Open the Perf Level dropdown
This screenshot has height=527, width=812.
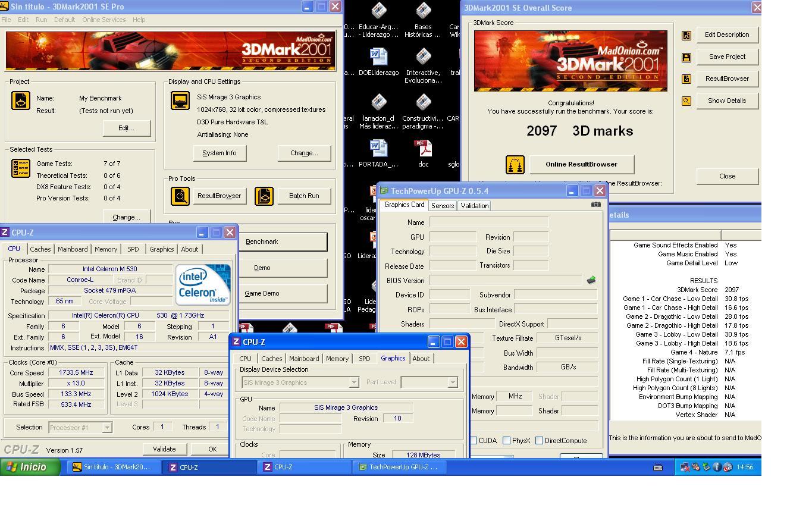453,382
